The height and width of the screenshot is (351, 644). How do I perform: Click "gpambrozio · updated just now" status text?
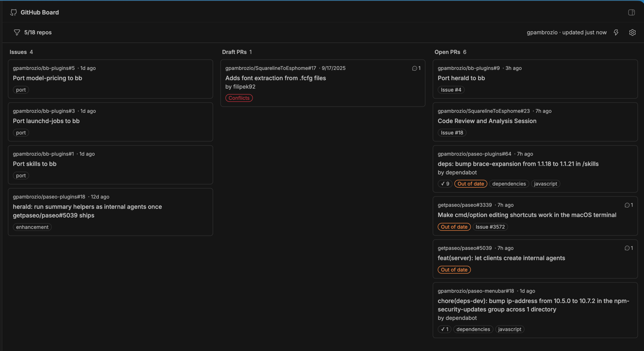click(567, 32)
